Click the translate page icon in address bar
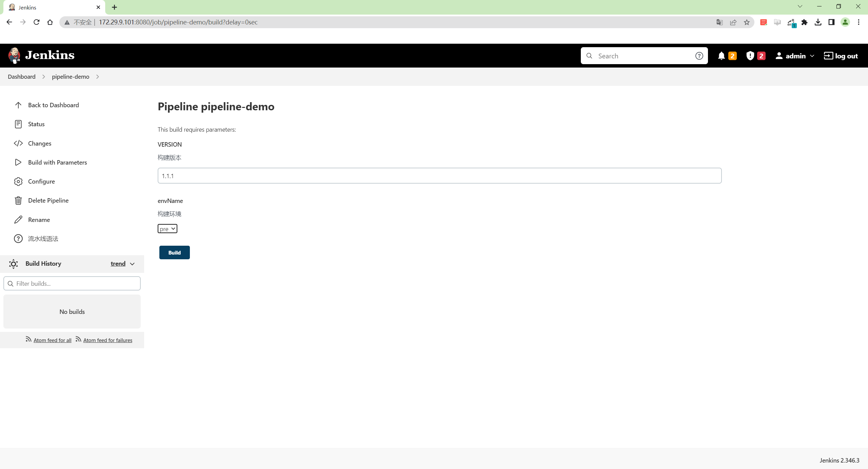The image size is (868, 469). click(719, 22)
